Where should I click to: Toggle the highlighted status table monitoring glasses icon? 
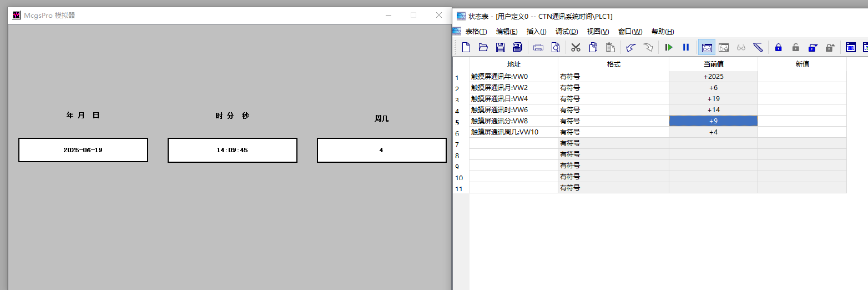tap(707, 48)
